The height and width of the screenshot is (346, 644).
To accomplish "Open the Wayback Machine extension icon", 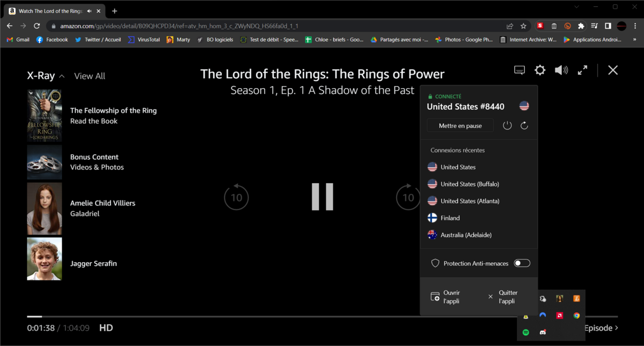I will 554,26.
